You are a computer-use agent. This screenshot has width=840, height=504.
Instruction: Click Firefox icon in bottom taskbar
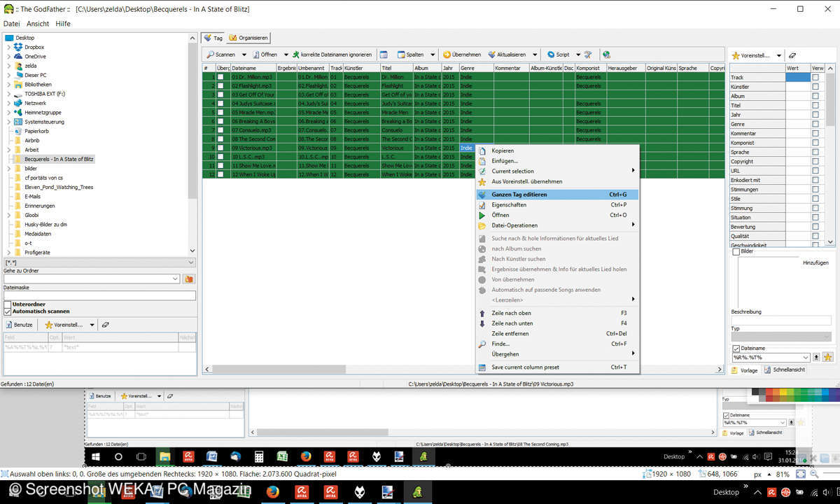(x=273, y=491)
